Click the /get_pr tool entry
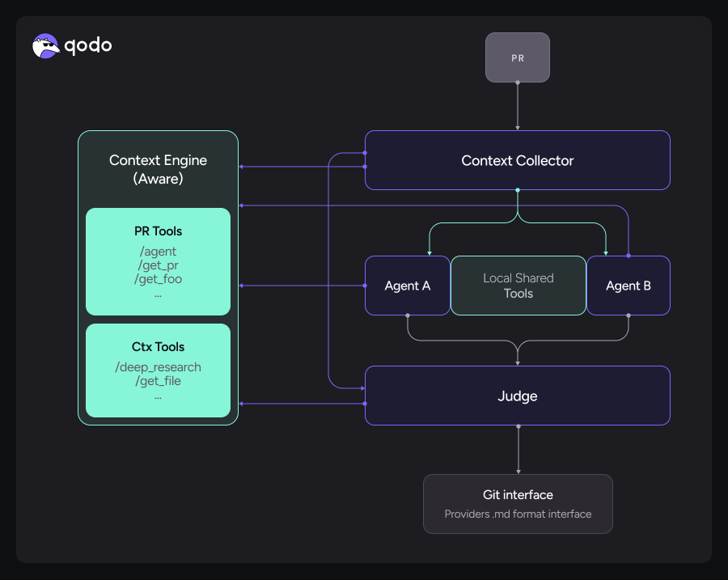728x580 pixels. coord(158,265)
